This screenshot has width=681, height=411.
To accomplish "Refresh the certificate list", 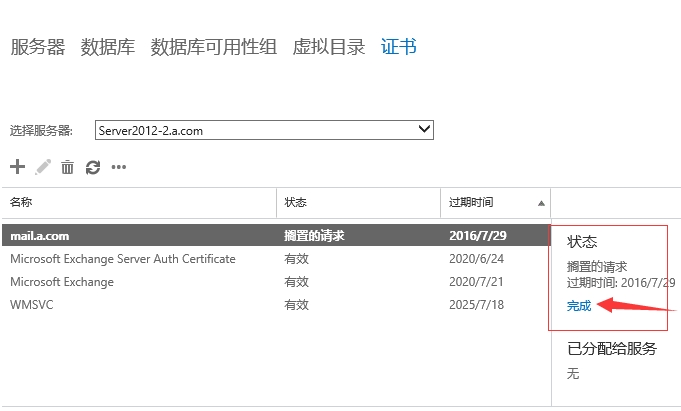I will pos(93,167).
